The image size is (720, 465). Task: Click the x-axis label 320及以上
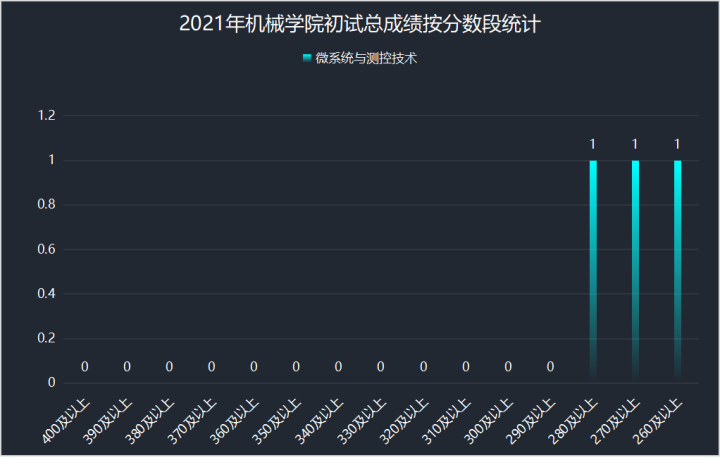tap(405, 421)
